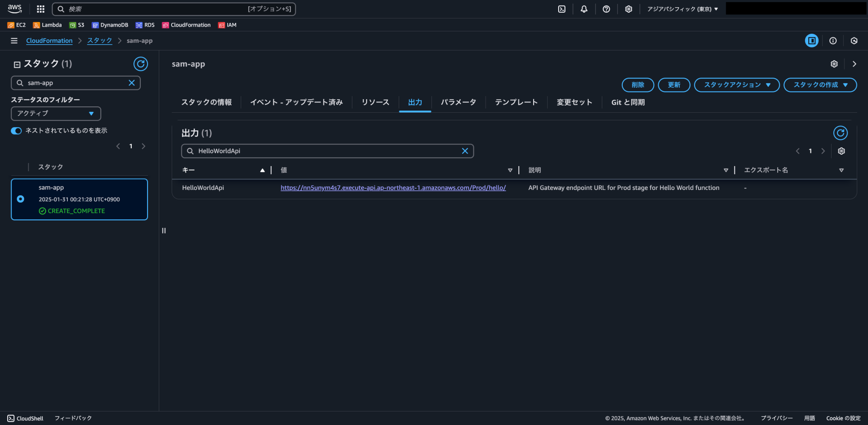The height and width of the screenshot is (425, 868).
Task: Open CloudShell from the status bar
Action: click(x=25, y=418)
